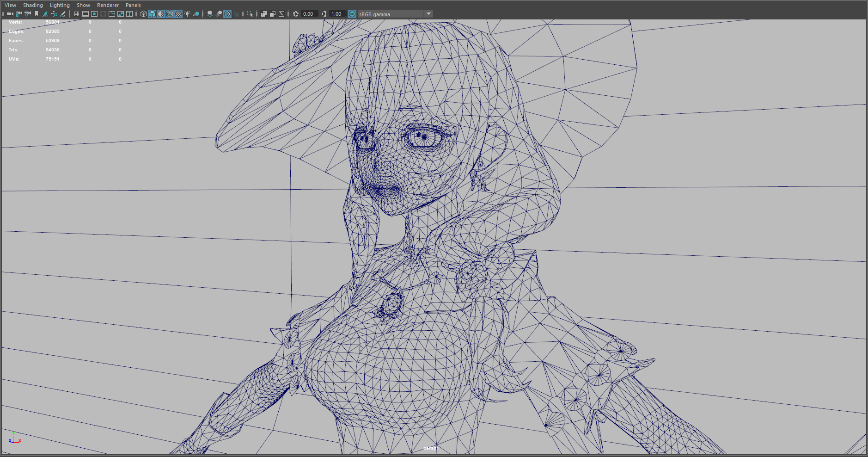Viewport: 868px width, 457px height.
Task: Toggle 2D Pan/Zoom icon
Action: tap(54, 14)
